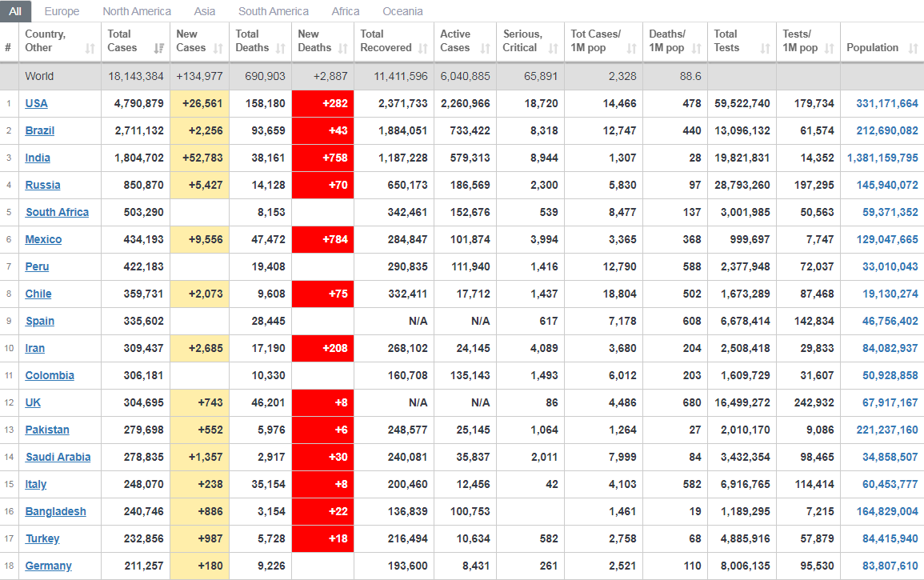Image resolution: width=924 pixels, height=580 pixels.
Task: Open the South Africa country link
Action: point(57,212)
